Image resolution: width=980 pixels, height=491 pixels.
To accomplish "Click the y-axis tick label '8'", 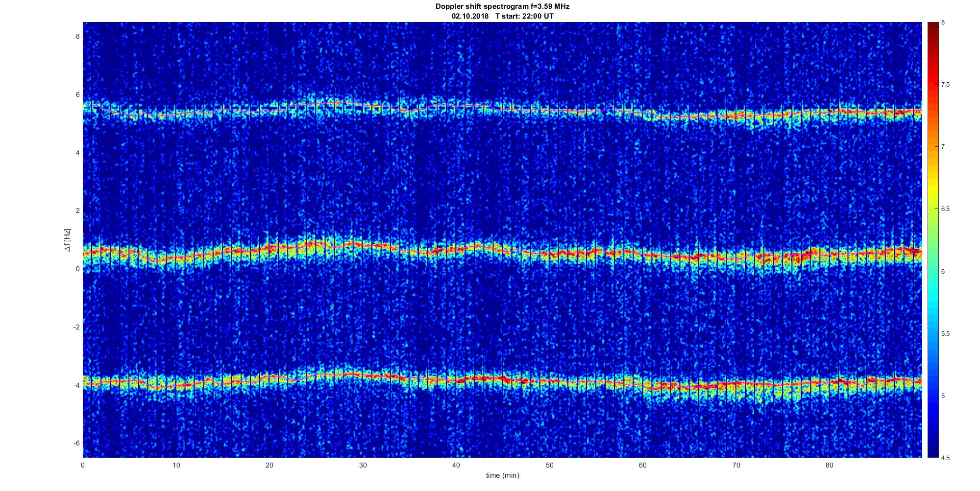I will 77,36.
